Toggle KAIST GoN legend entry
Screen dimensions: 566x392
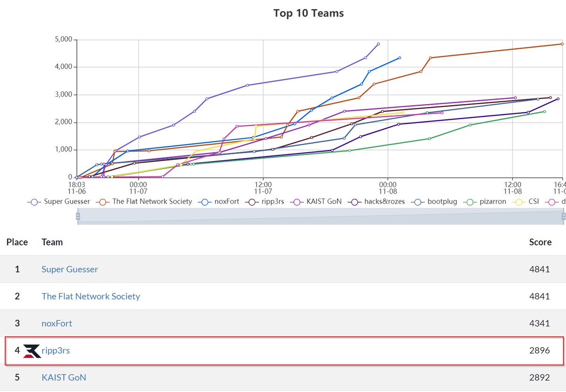[316, 201]
